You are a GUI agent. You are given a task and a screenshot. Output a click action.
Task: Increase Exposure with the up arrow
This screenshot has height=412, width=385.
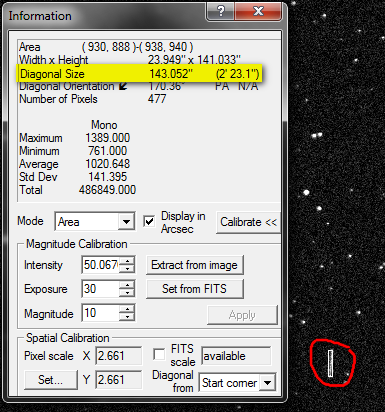127,285
